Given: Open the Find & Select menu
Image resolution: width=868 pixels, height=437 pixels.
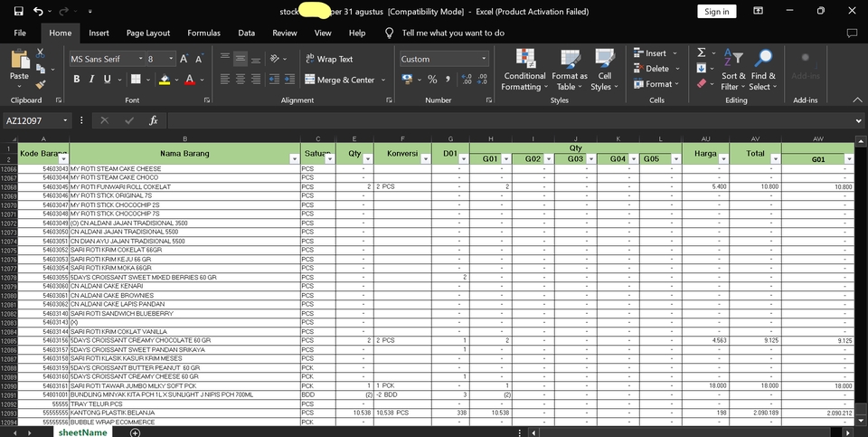Looking at the screenshot, I should 763,70.
